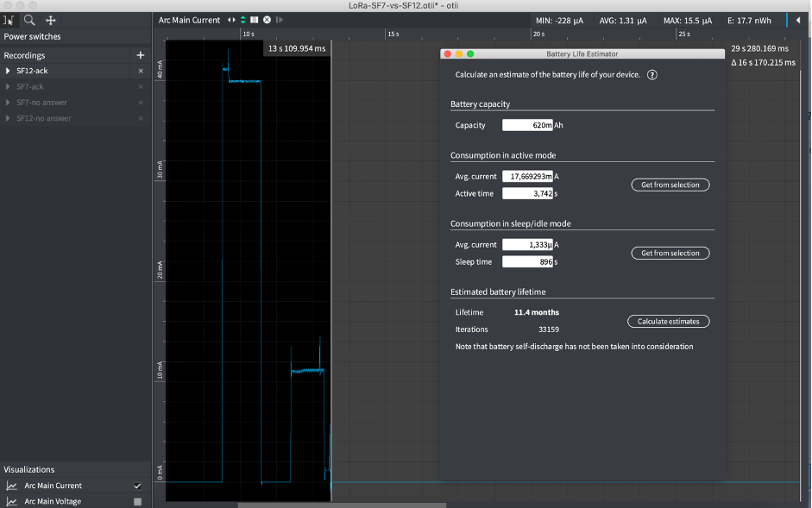This screenshot has width=812, height=508.
Task: Edit active mode Avg. current field
Action: click(527, 177)
